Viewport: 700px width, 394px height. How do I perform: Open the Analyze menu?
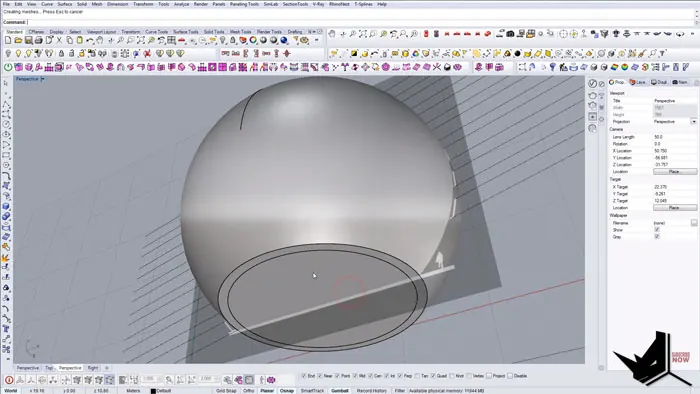point(181,4)
